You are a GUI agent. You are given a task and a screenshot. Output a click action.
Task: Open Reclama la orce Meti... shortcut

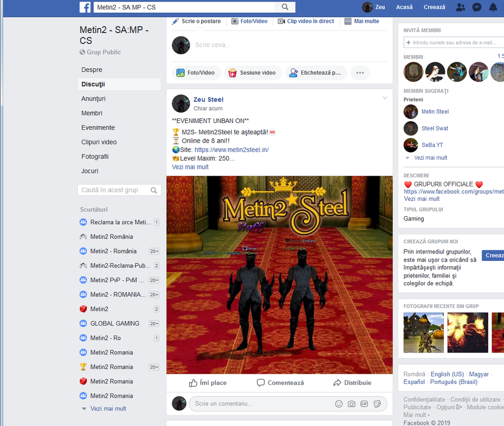119,222
